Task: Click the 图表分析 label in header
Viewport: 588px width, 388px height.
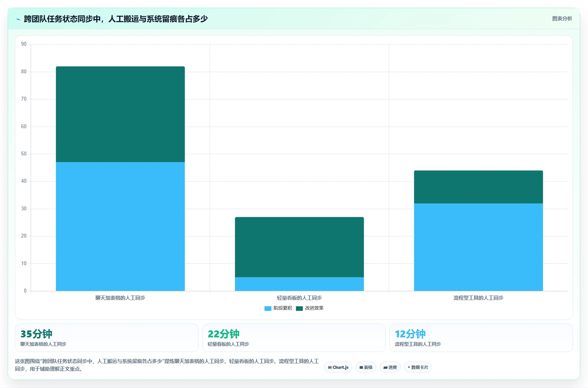Action: (x=562, y=19)
